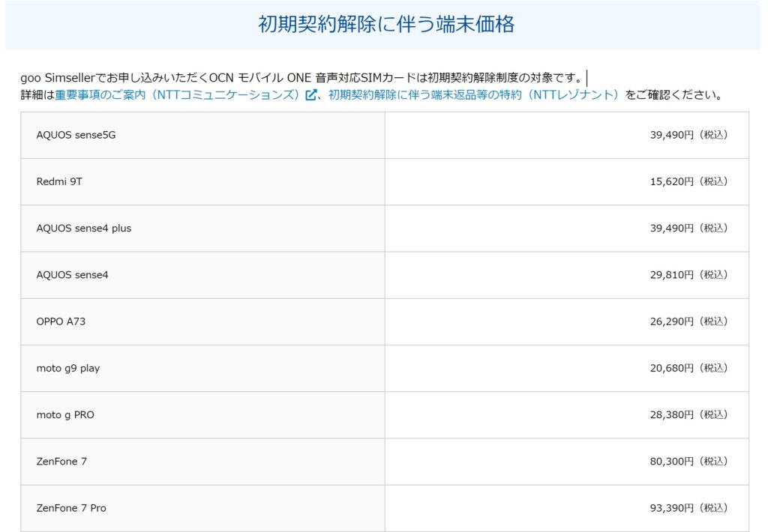Select the ZenFone 7 Pro cell
768x532 pixels.
click(x=202, y=508)
